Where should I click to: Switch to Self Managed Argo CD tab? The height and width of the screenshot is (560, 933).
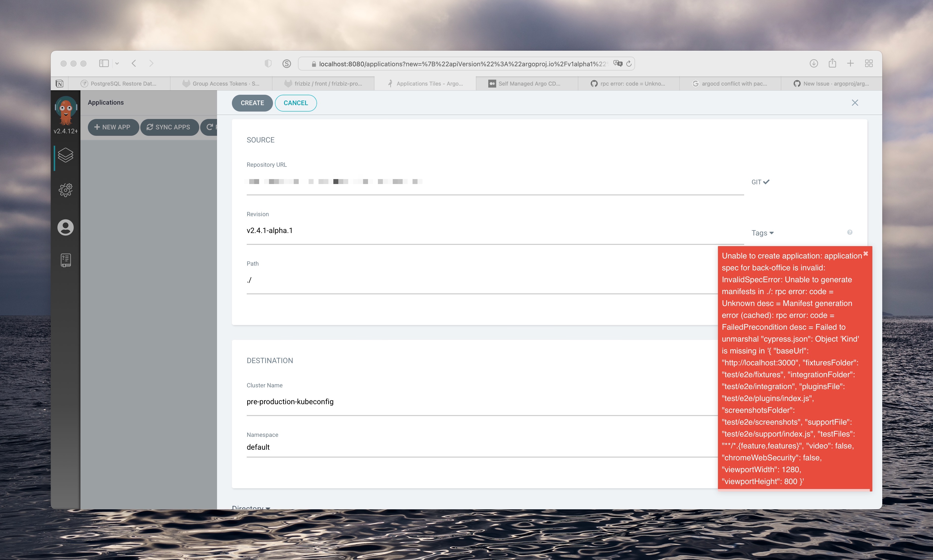(527, 84)
